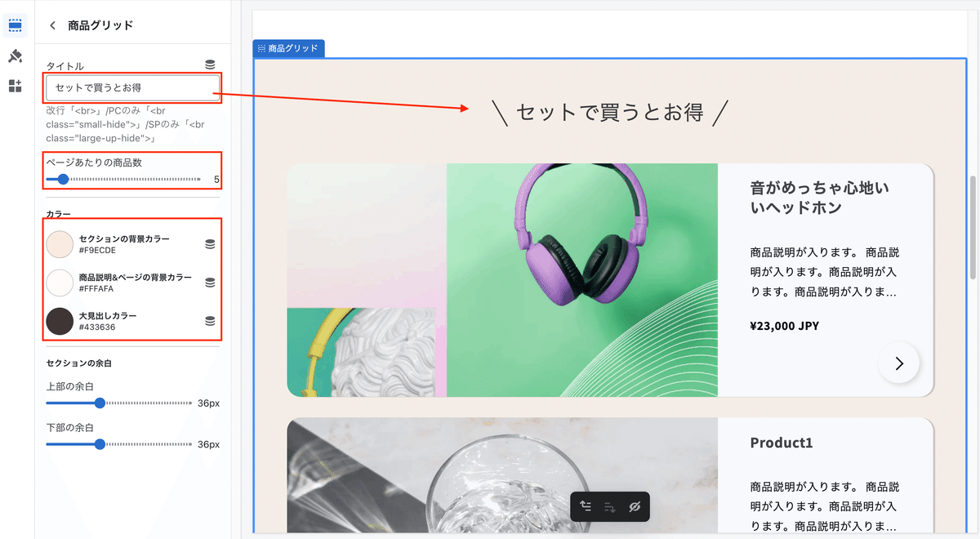Viewport: 980px width, 539px height.
Task: Open the app embeds blocks icon
Action: (x=15, y=86)
